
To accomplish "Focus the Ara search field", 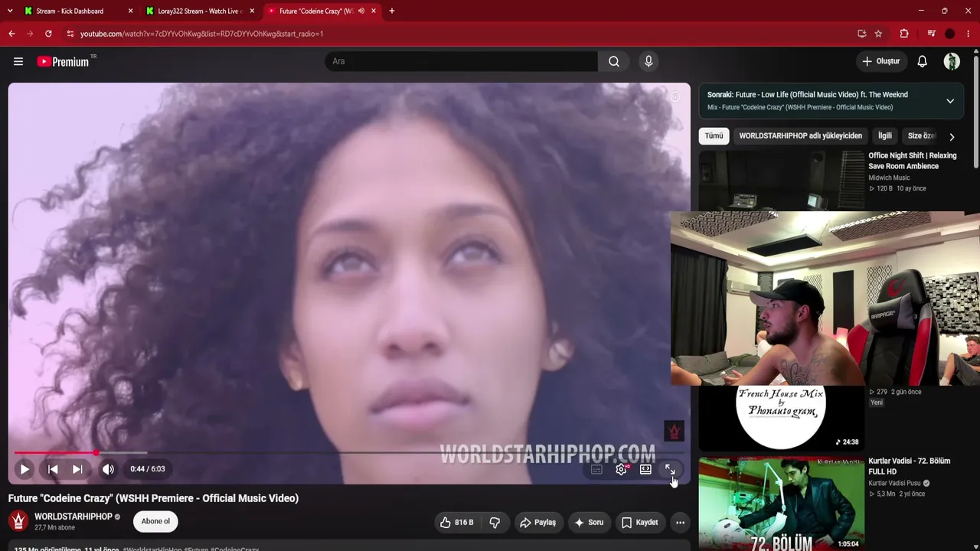I will pos(462,61).
